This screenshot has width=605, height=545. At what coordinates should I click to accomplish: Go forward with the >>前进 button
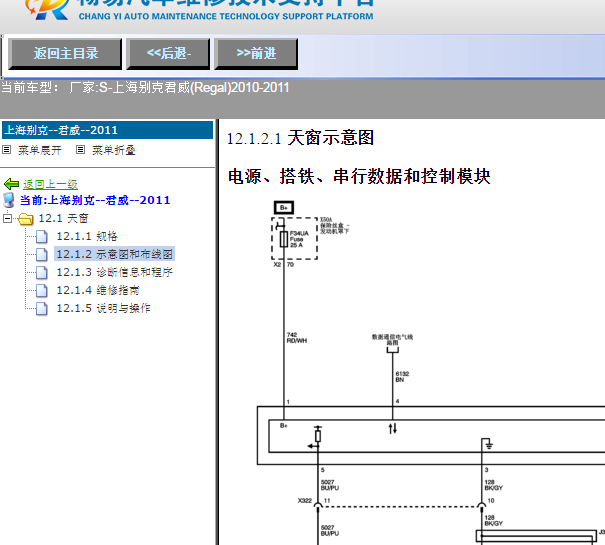coord(256,54)
